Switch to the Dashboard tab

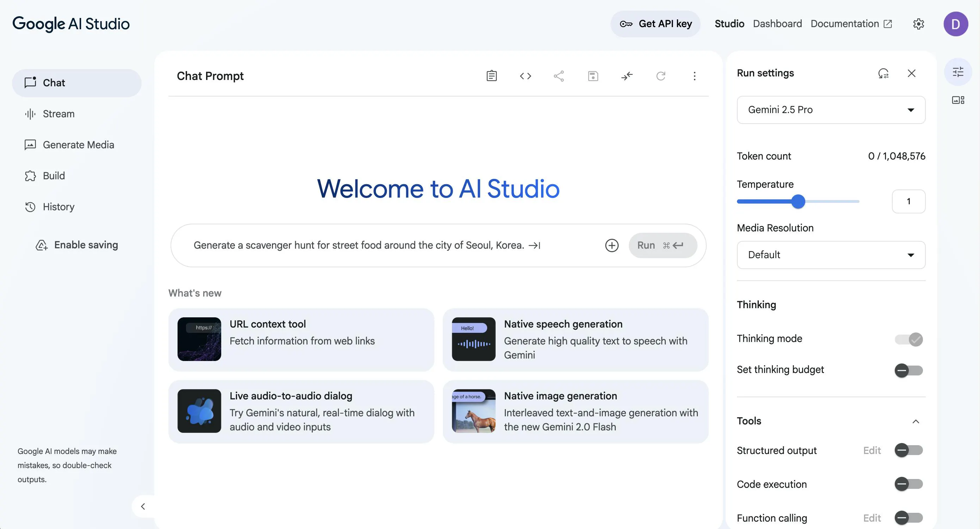777,24
